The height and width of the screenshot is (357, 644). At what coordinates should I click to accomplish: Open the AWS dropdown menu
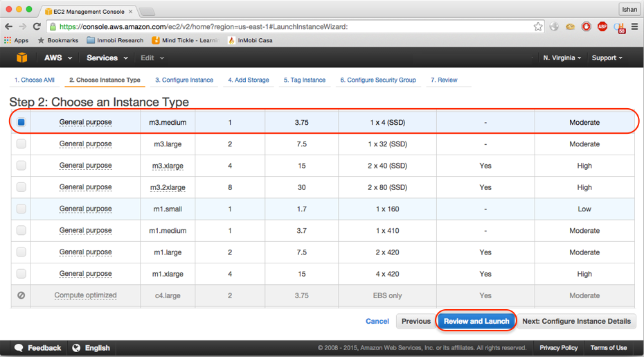(58, 58)
